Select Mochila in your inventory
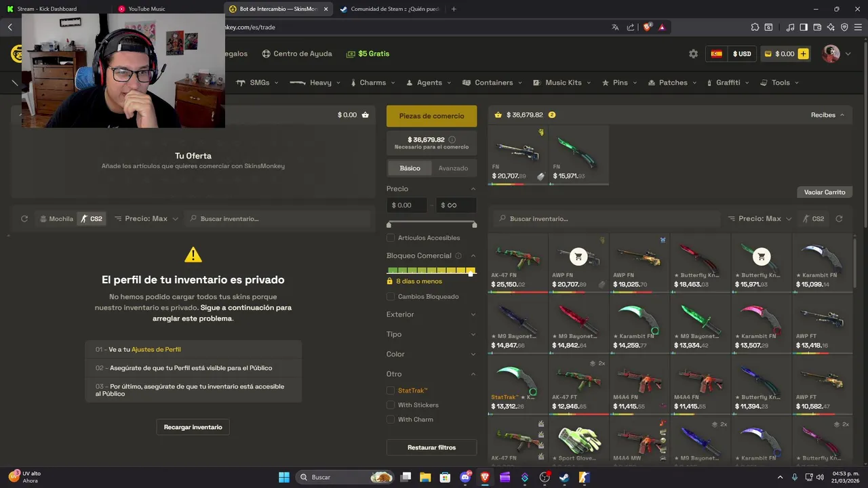This screenshot has height=488, width=868. (56, 219)
